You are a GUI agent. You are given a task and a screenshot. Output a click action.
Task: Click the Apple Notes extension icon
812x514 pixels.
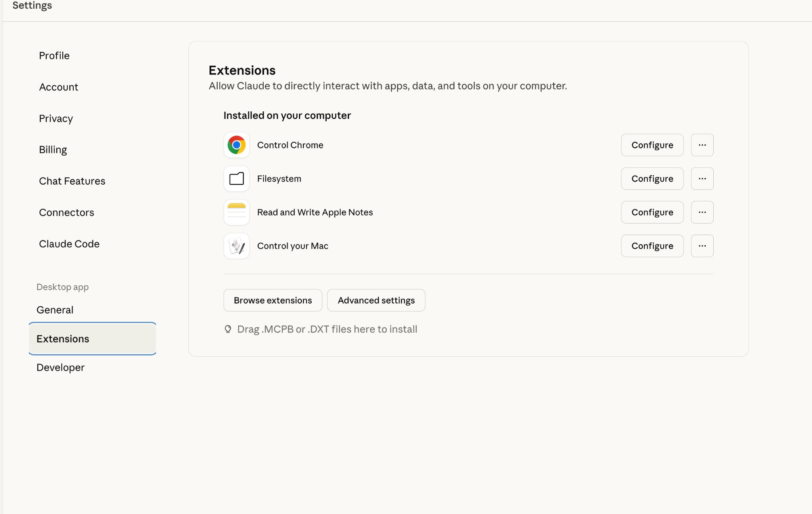[x=236, y=212]
